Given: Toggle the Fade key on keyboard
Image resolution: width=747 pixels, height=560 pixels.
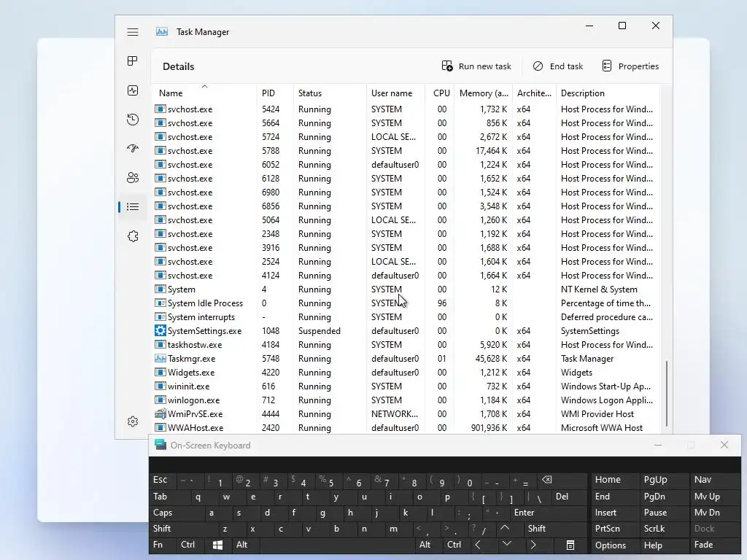Looking at the screenshot, I should pyautogui.click(x=716, y=545).
